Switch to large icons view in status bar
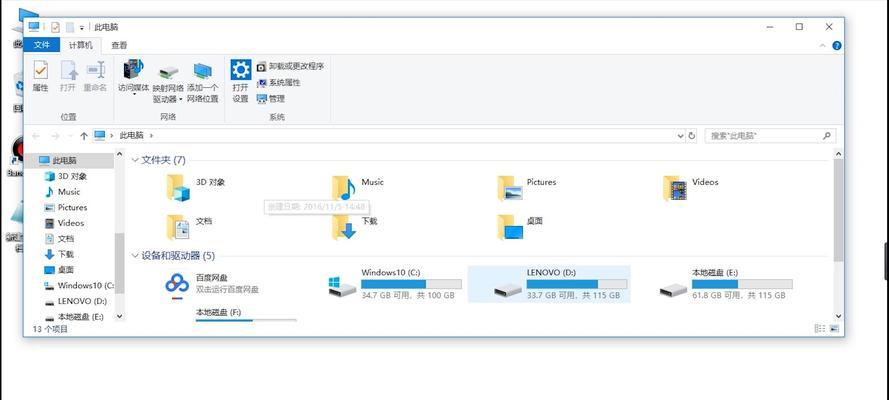This screenshot has width=889, height=400. [x=834, y=329]
